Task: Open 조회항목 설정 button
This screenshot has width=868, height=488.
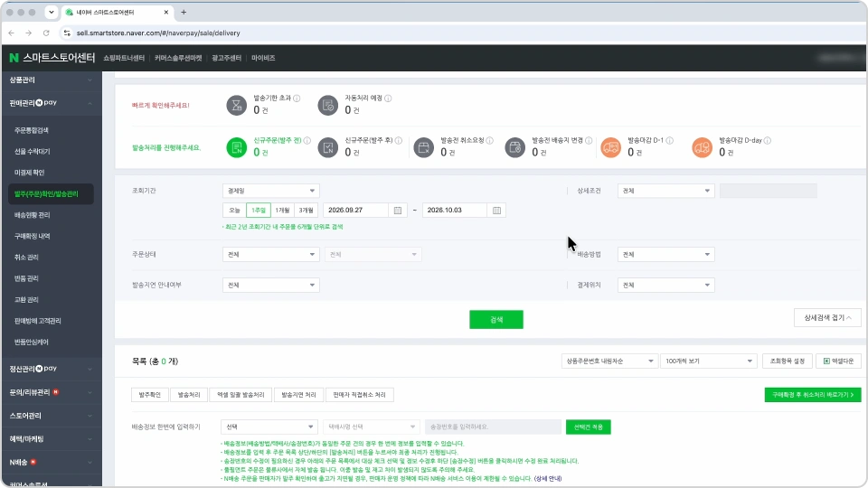Action: point(788,361)
